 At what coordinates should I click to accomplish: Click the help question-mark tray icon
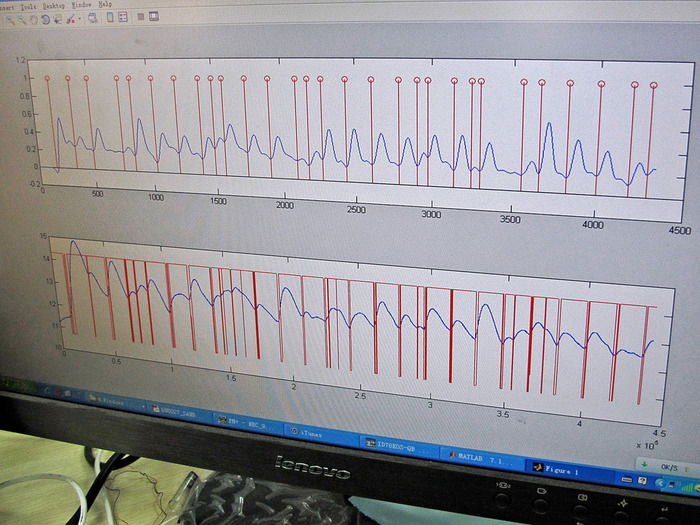642,481
